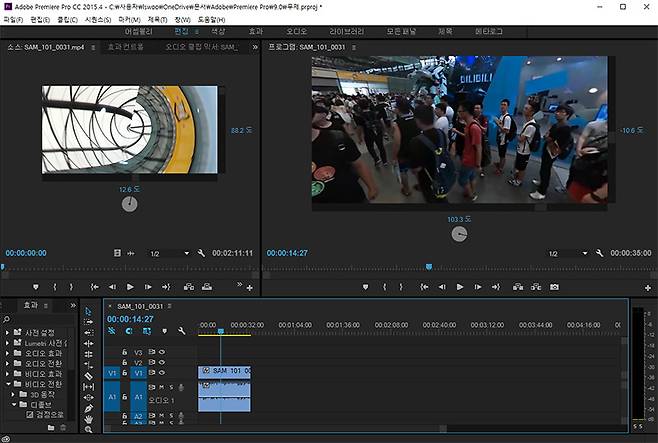The image size is (658, 443).
Task: Pick the Hand tool
Action: 89,421
